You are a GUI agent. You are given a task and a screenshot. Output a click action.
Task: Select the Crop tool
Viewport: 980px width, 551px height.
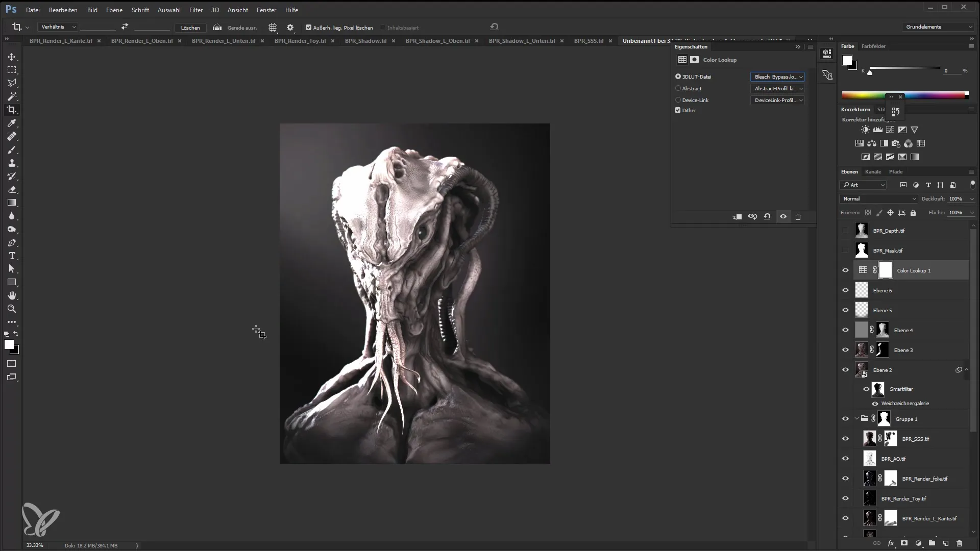[x=12, y=110]
